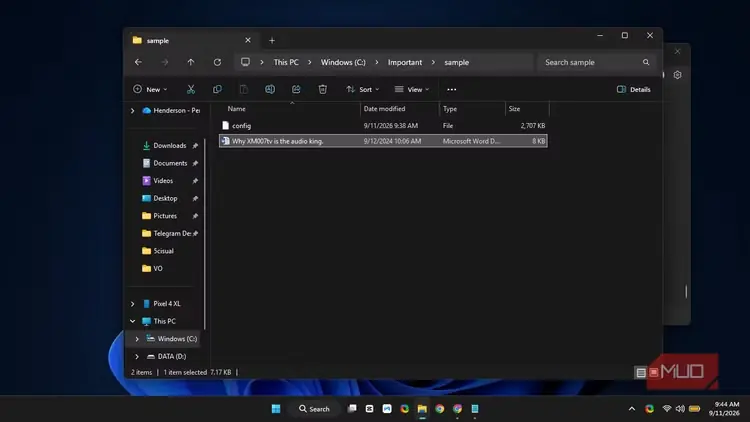Viewport: 750px width, 422px height.
Task: Click the taskbar Search box
Action: (314, 409)
